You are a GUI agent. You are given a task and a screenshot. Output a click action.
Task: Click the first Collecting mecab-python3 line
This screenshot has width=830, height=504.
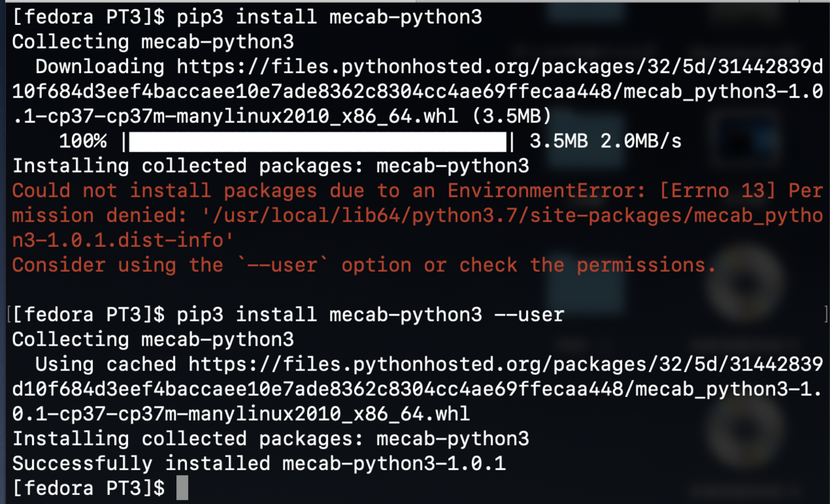153,41
